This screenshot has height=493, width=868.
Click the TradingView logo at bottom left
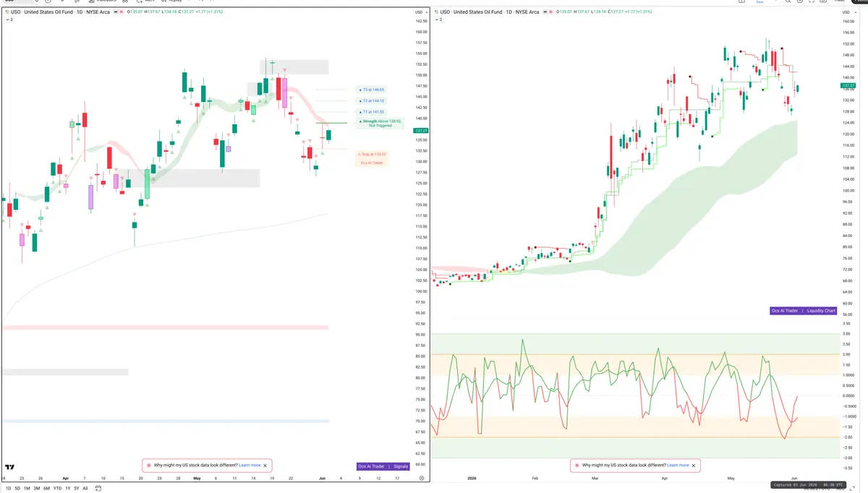(10, 468)
